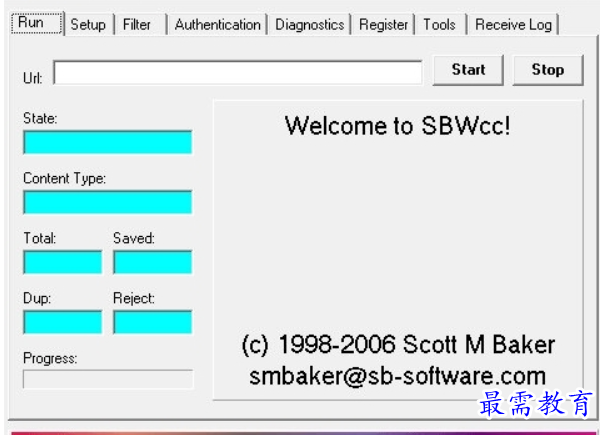This screenshot has width=601, height=435.
Task: Click the Total count field
Action: 63,262
